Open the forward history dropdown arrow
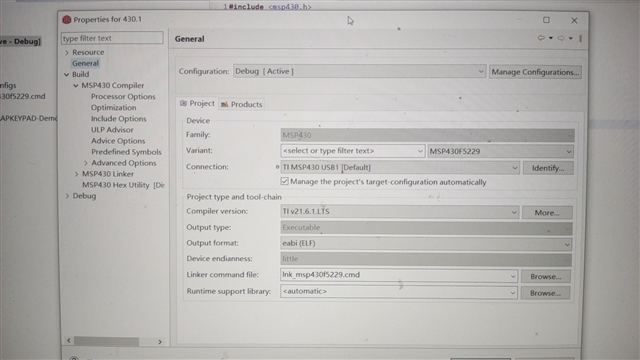Screen dimensions: 640x360 tap(571, 38)
